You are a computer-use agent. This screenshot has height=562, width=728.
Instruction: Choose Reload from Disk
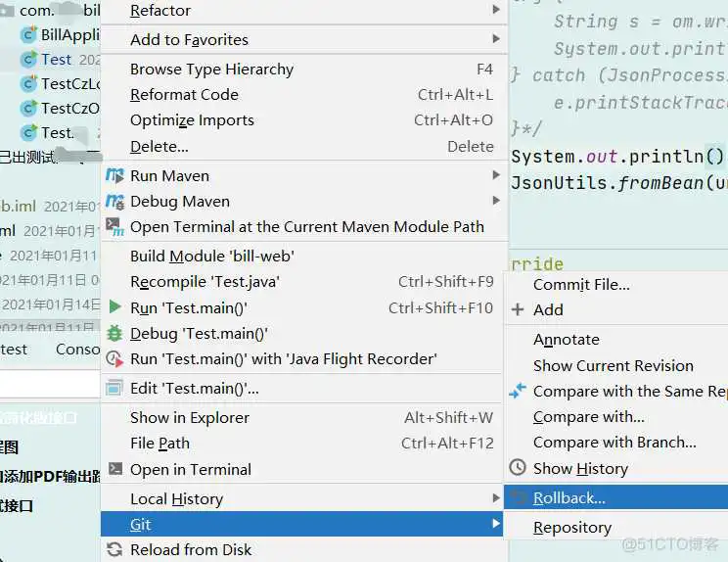pyautogui.click(x=191, y=550)
